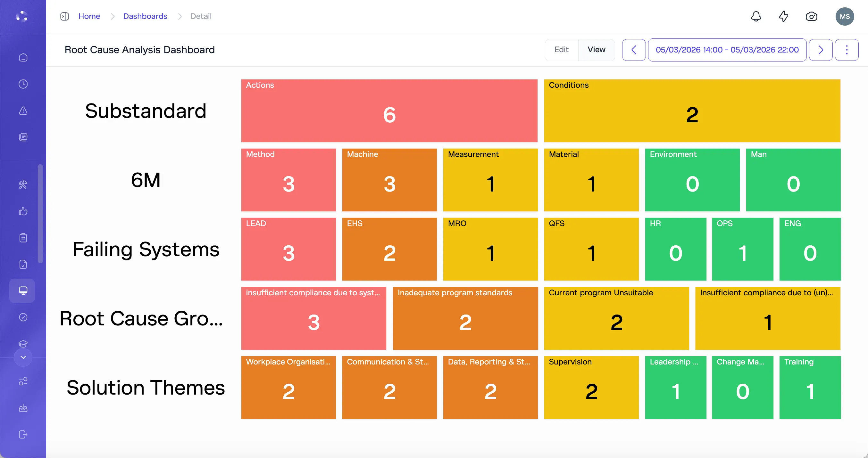This screenshot has height=458, width=868.
Task: Open the home icon in the sidebar
Action: 22,57
